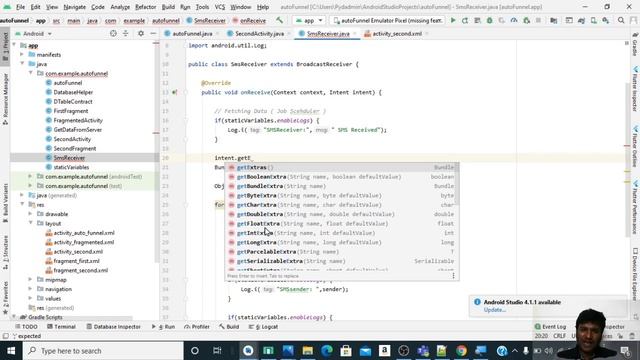The width and height of the screenshot is (640, 360).
Task: Click the Apply Changes and Restart icon
Action: pos(465,20)
